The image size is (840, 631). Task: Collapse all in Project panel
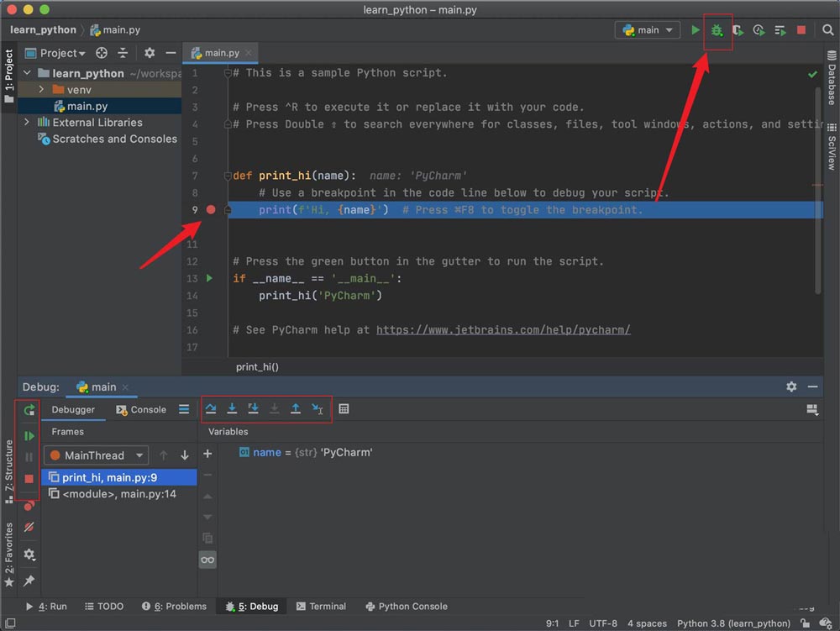(123, 52)
